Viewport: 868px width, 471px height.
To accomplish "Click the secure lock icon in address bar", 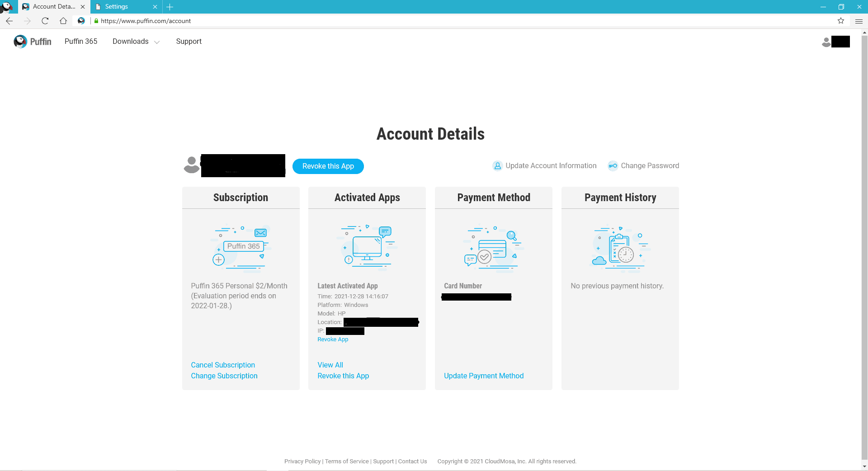I will [x=96, y=21].
